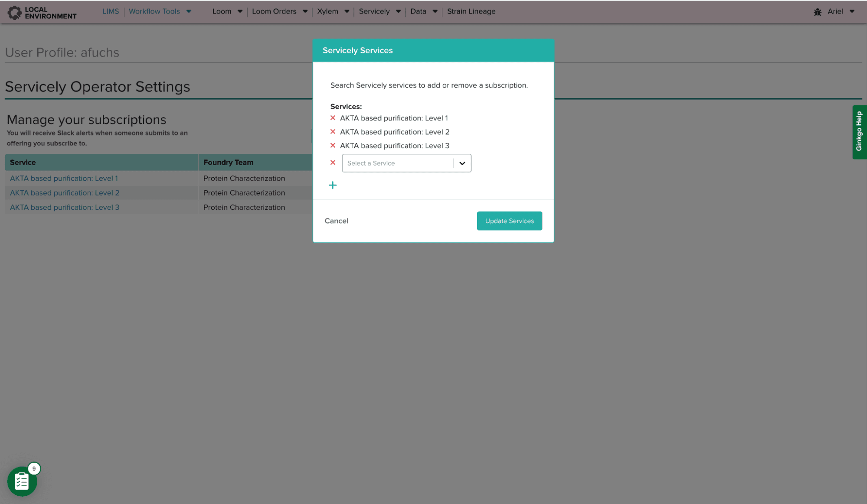Expand the Select a Service dropdown arrow
This screenshot has height=504, width=867.
462,163
